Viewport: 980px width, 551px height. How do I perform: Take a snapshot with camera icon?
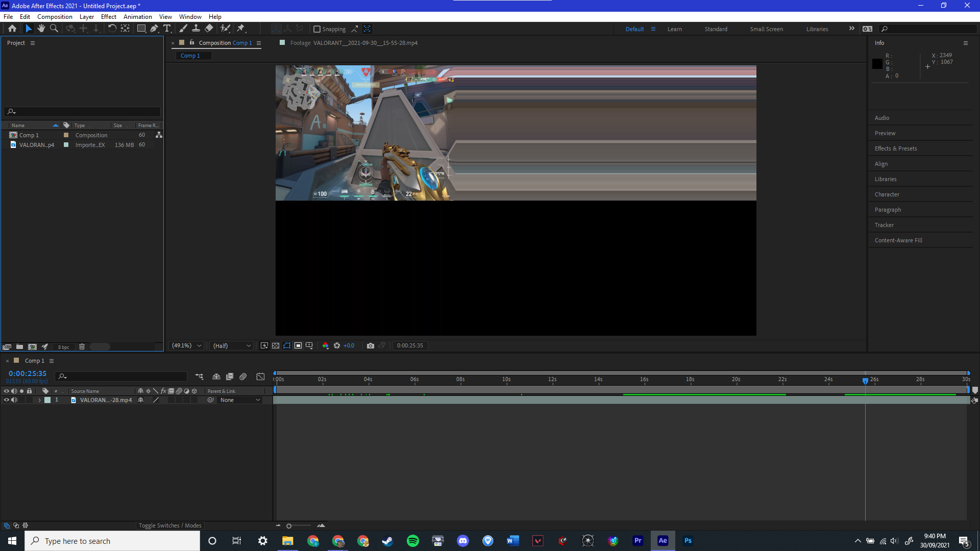371,346
